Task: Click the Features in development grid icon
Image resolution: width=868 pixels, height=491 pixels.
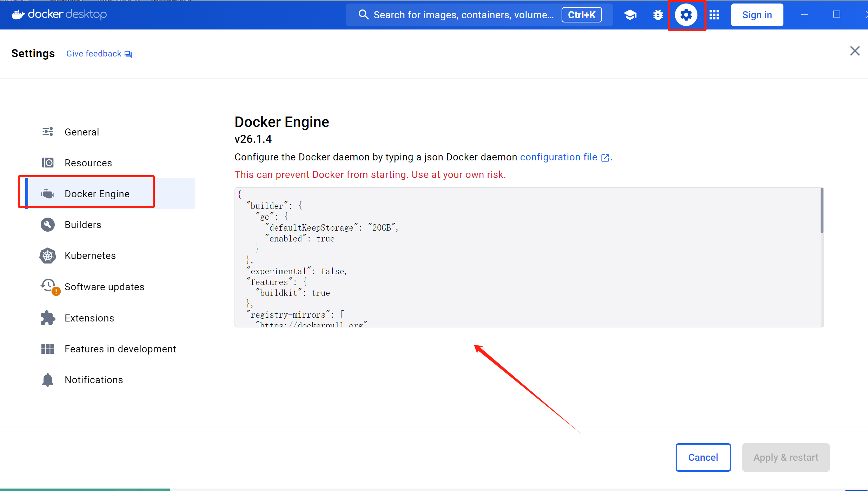Action: coord(48,349)
